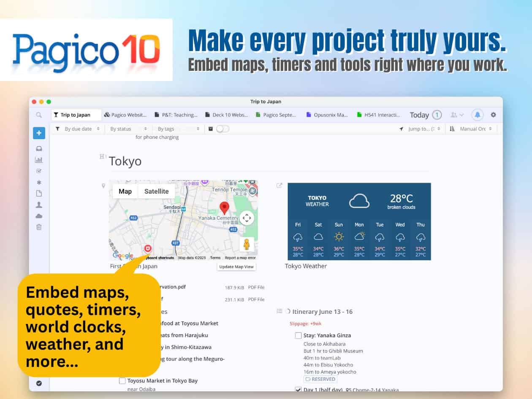Tick the Toyosu Market in Tokyo Bay checkbox
532x399 pixels.
tap(122, 381)
